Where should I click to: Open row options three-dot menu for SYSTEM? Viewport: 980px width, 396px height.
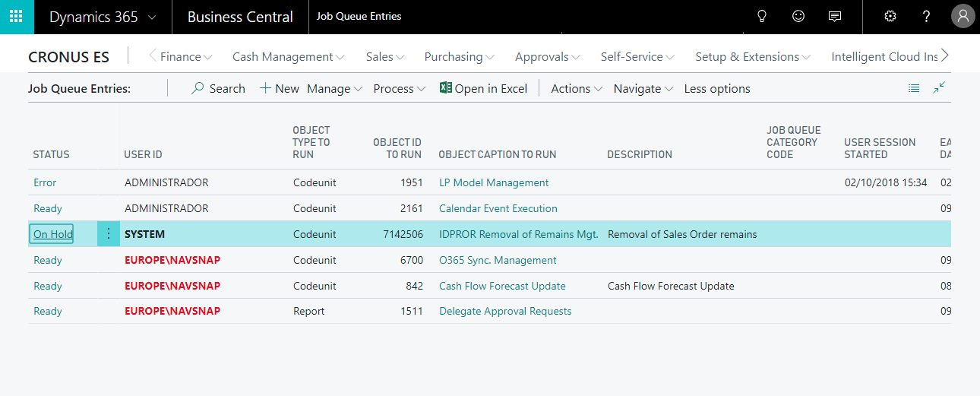click(x=109, y=234)
